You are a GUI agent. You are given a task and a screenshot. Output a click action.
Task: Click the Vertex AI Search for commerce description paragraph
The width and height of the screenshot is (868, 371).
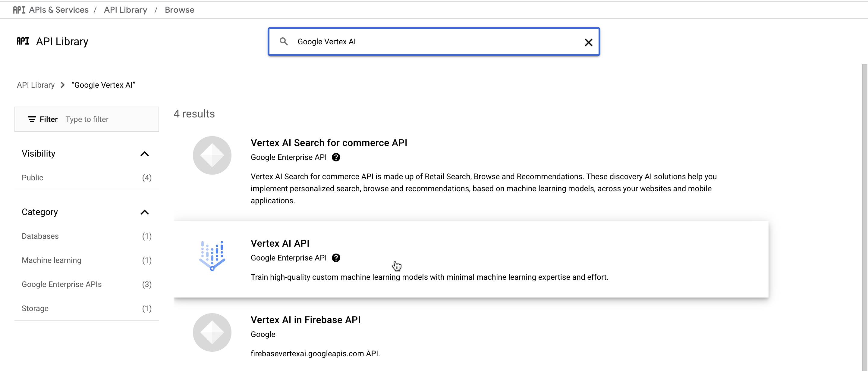pos(483,189)
